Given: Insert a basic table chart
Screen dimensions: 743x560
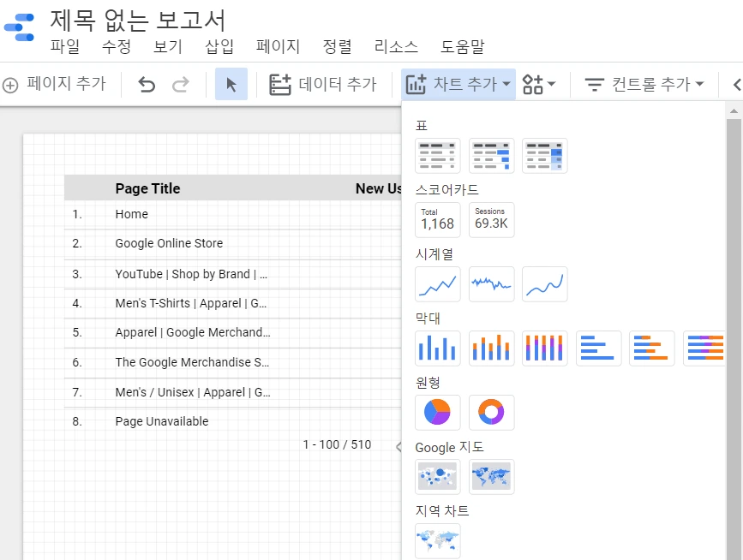Looking at the screenshot, I should (437, 156).
